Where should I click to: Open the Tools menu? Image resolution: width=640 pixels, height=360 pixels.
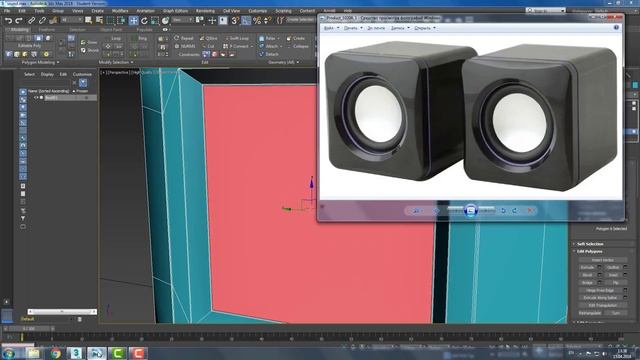pyautogui.click(x=39, y=11)
